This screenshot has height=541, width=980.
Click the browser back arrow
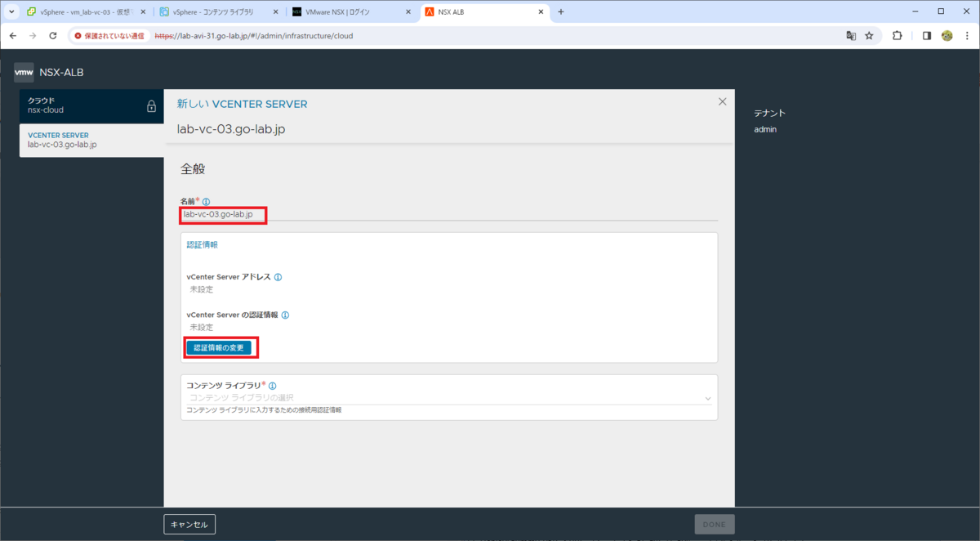point(13,36)
